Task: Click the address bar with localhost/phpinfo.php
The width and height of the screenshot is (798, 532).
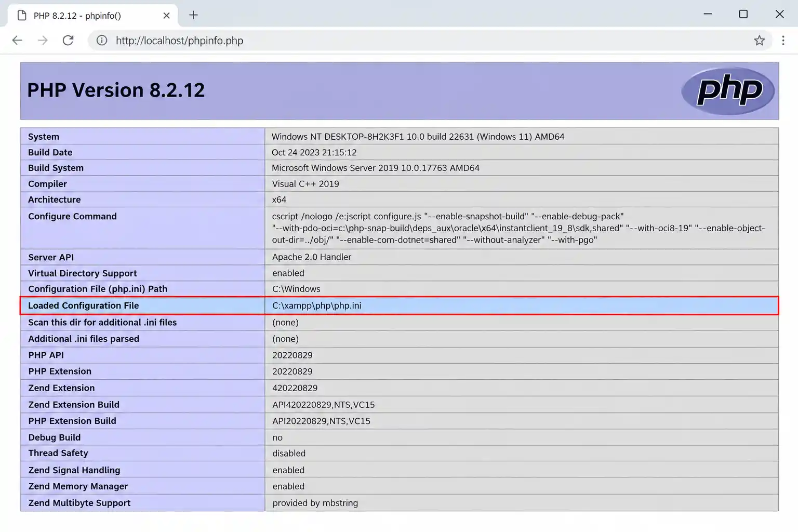Action: pyautogui.click(x=431, y=41)
